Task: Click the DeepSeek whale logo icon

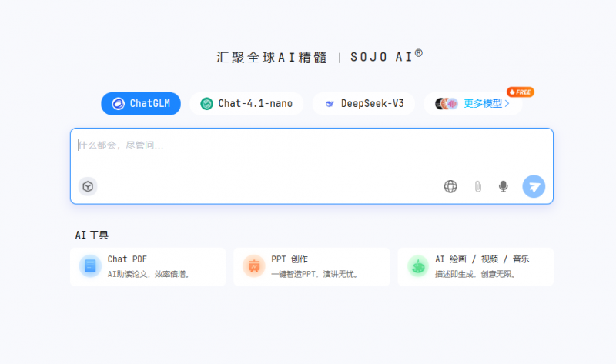Action: coord(330,104)
